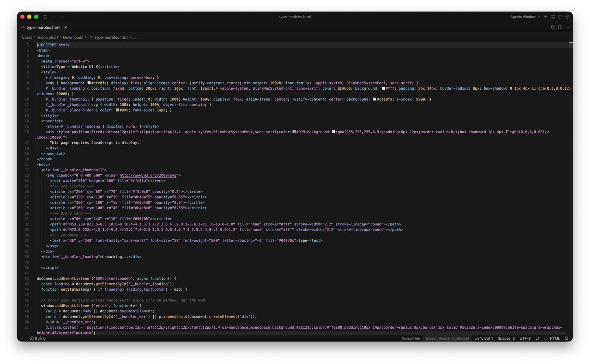Click the <!DOCTYPE html> line
Viewport: 590px width, 364px height.
(53, 45)
